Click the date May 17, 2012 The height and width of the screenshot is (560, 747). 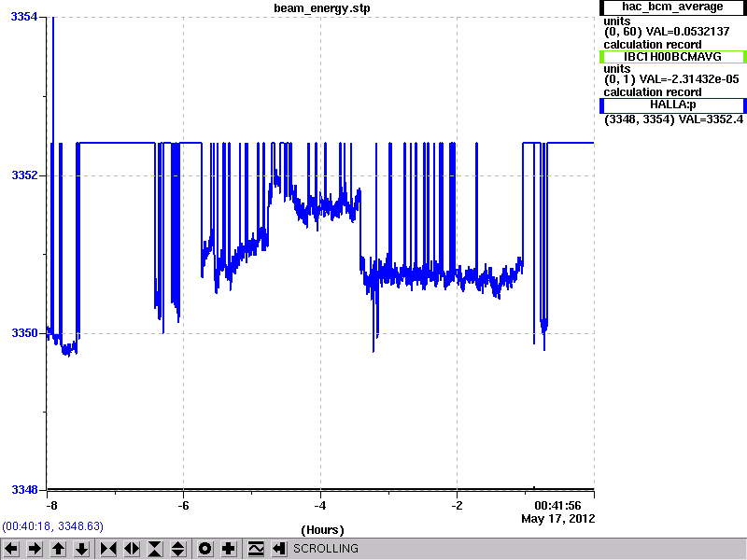557,519
